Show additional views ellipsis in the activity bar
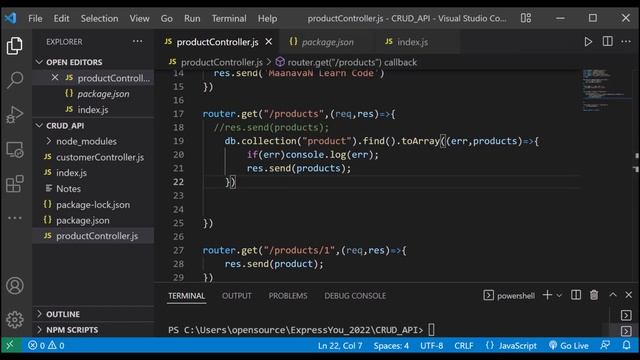The width and height of the screenshot is (640, 360). [15, 218]
